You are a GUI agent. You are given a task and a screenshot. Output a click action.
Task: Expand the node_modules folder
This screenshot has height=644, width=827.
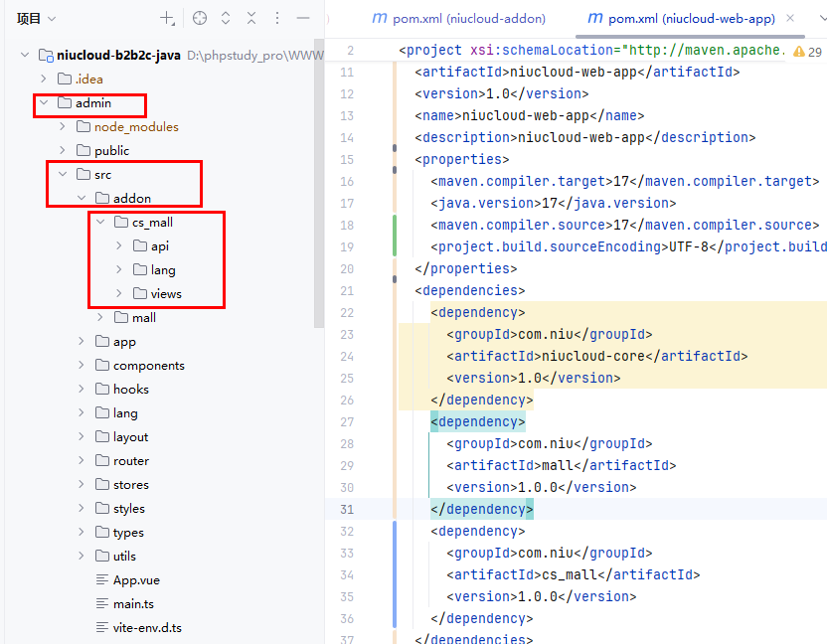pos(63,127)
